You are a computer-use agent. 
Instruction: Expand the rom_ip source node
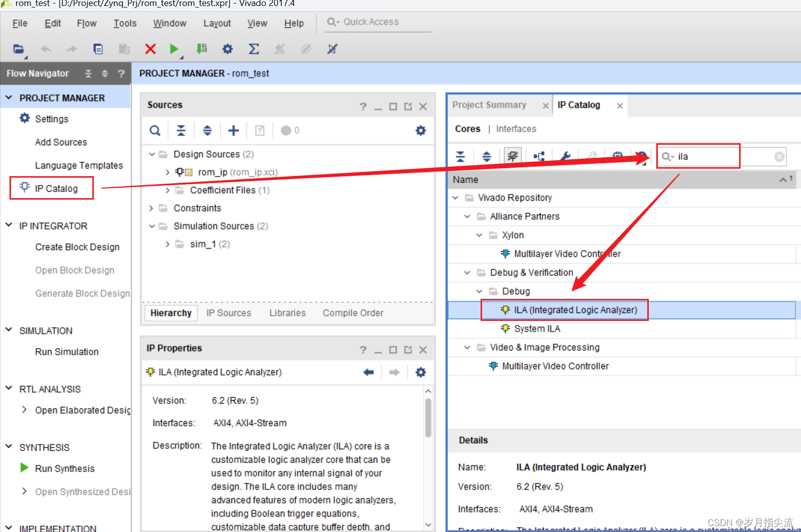click(x=167, y=172)
